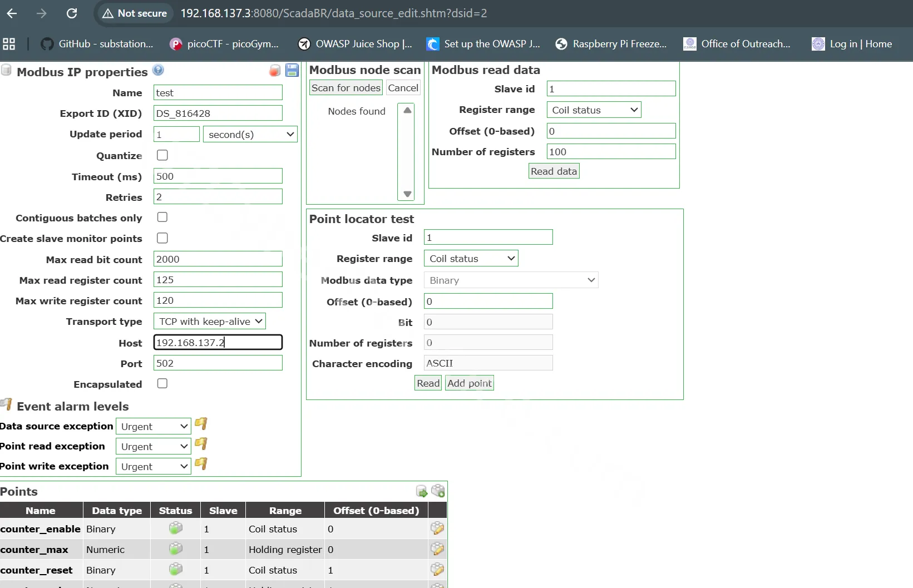Click flag icon beside Point write exception

201,465
